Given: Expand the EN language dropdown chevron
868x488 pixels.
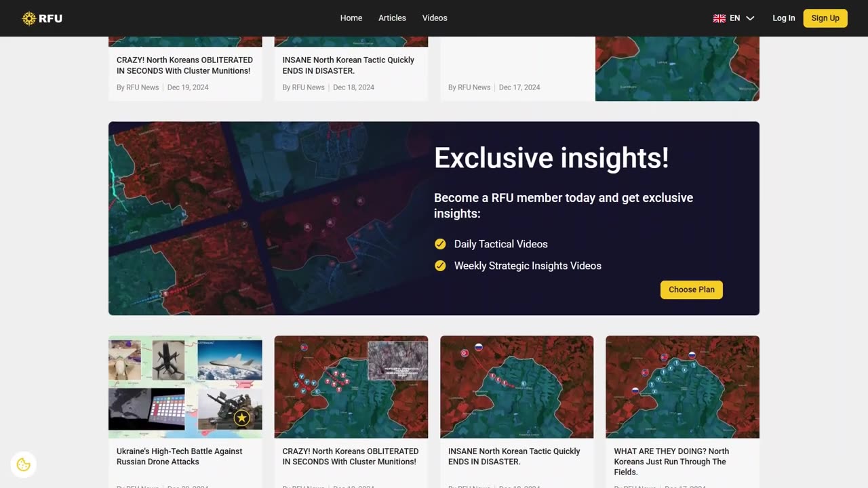Looking at the screenshot, I should [x=750, y=18].
